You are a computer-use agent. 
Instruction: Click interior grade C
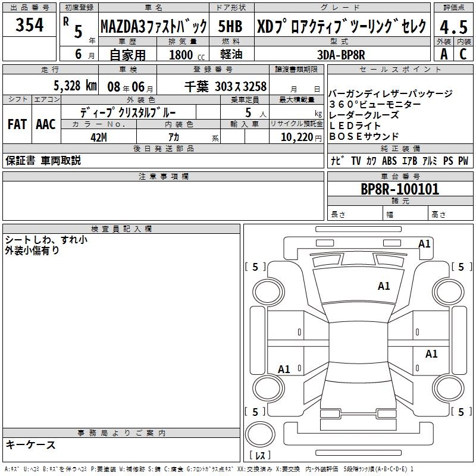click(463, 54)
